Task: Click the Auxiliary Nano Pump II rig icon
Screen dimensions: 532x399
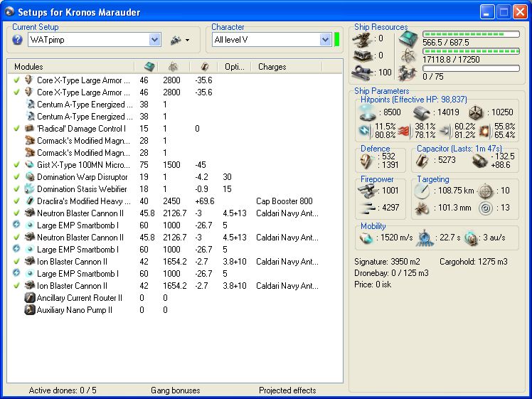Action: [x=30, y=310]
